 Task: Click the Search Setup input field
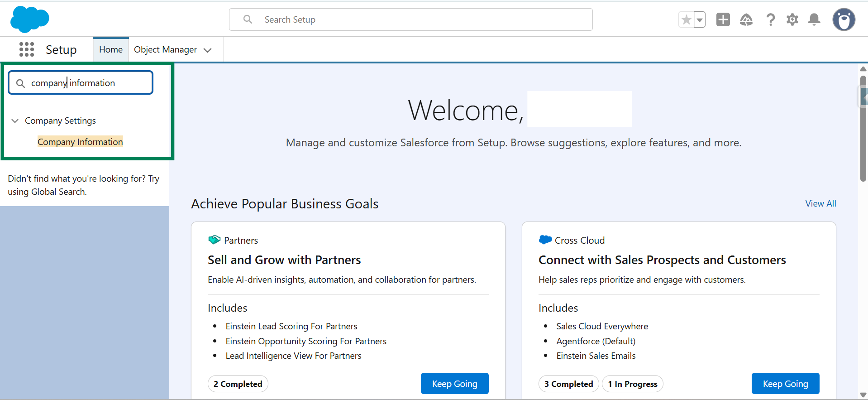click(410, 19)
